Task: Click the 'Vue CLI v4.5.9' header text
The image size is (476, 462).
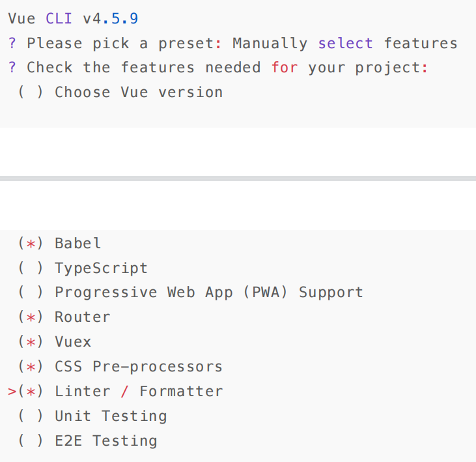Action: click(x=73, y=19)
